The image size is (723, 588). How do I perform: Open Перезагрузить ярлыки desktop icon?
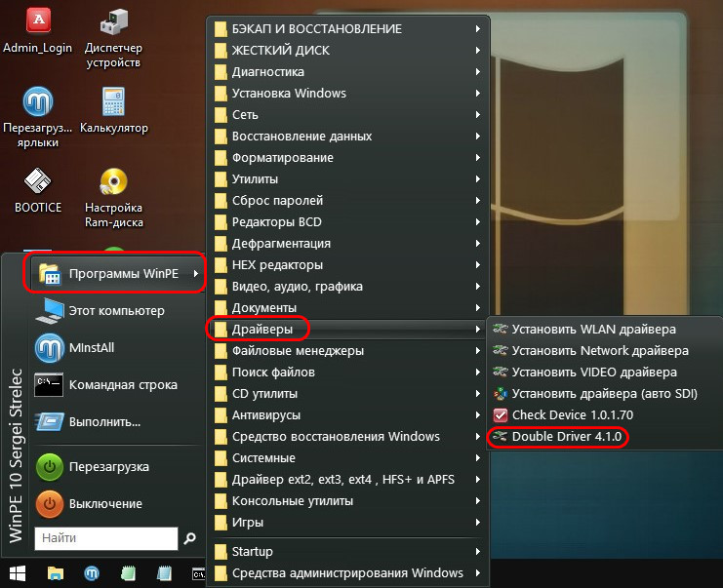click(38, 117)
